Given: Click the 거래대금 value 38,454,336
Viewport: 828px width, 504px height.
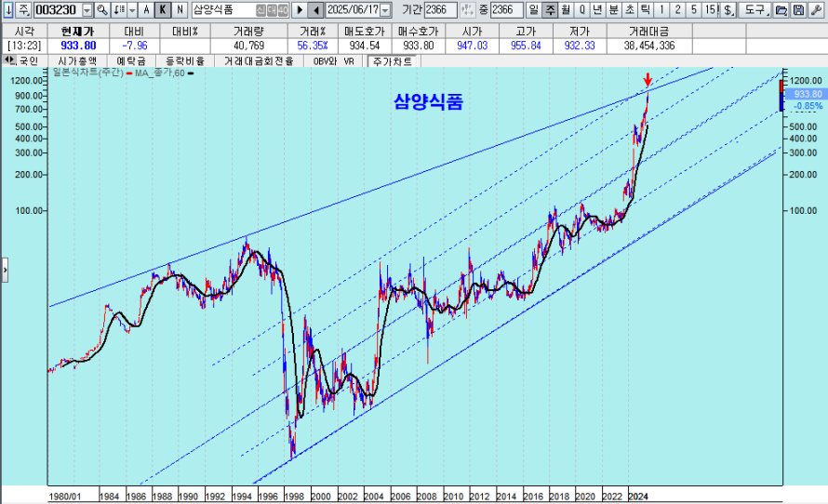Looking at the screenshot, I should click(649, 46).
